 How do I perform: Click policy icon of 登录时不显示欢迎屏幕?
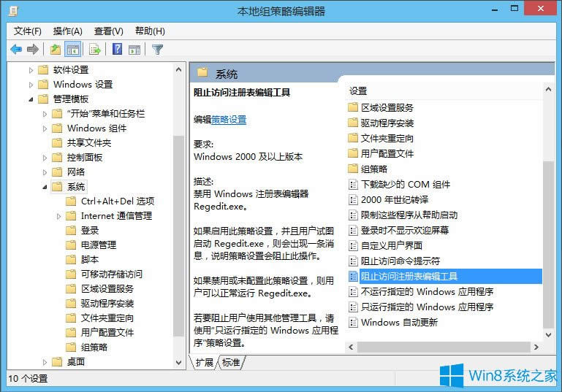[353, 230]
